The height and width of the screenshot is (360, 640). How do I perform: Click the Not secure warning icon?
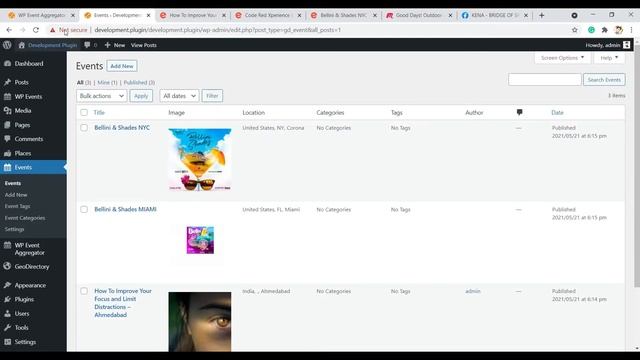tap(52, 30)
